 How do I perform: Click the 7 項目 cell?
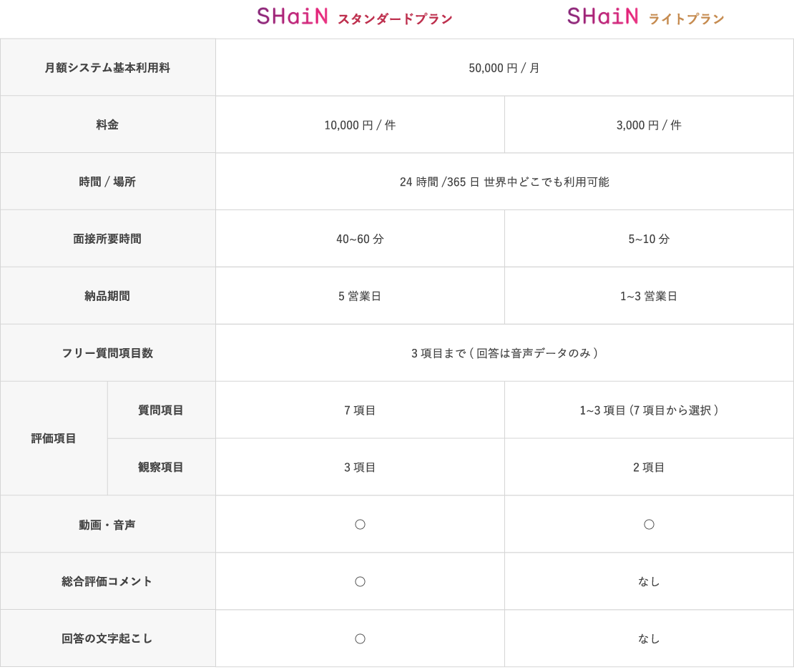coord(360,410)
